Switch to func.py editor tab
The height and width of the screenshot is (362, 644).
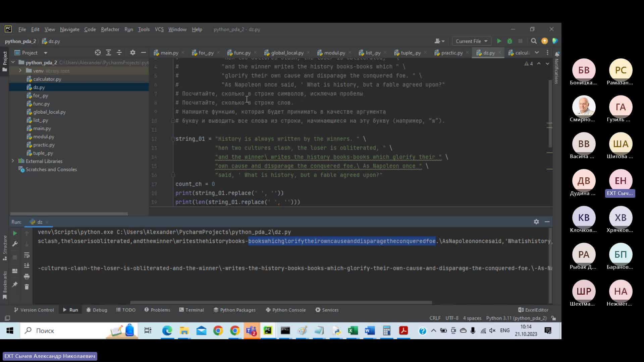(x=242, y=53)
